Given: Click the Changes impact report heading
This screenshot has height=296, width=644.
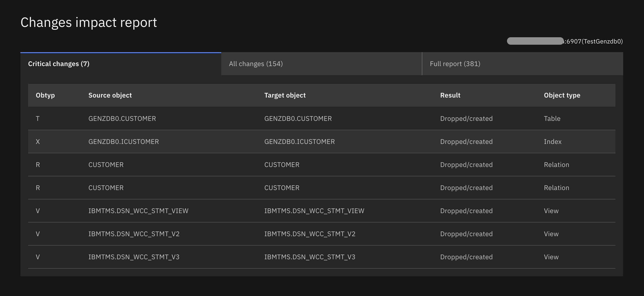Looking at the screenshot, I should 89,23.
